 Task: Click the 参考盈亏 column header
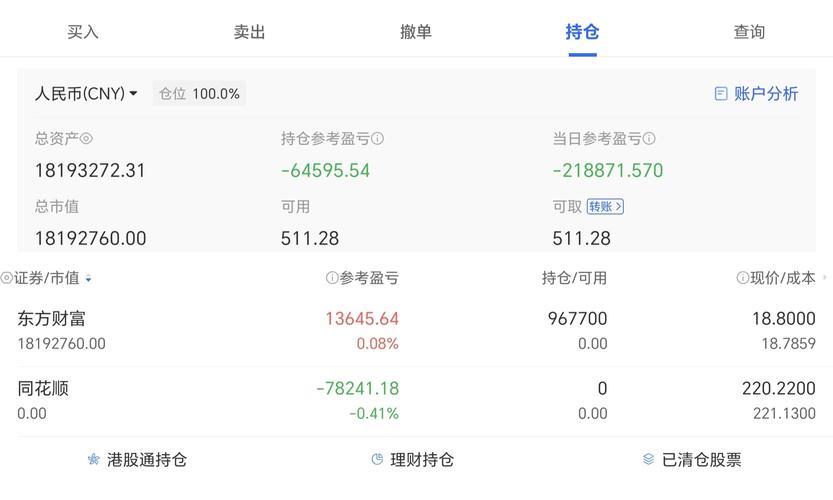tap(369, 278)
